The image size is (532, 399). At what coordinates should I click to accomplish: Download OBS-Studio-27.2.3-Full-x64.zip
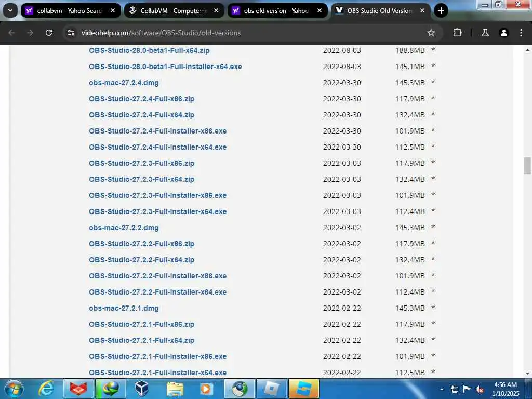pyautogui.click(x=141, y=179)
